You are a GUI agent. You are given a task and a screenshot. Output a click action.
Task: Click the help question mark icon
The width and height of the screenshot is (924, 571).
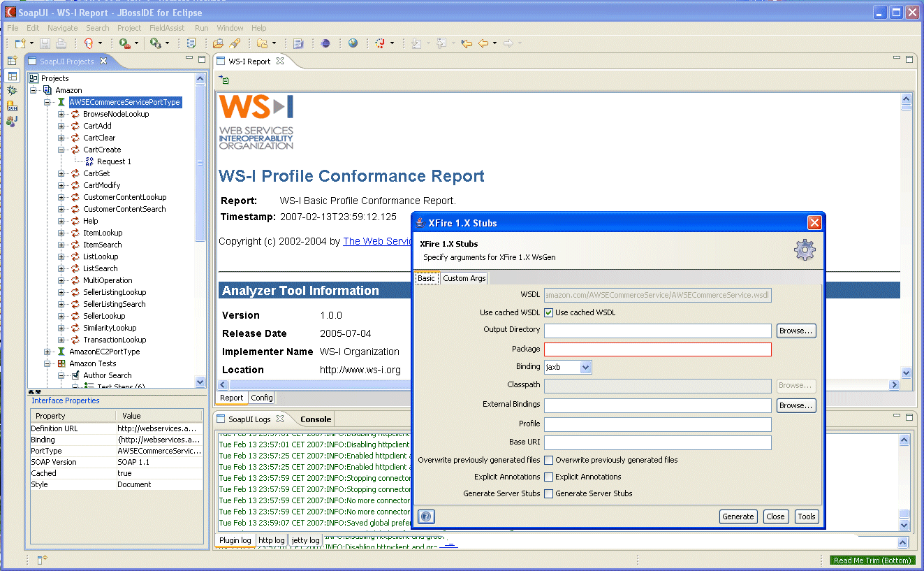click(426, 516)
